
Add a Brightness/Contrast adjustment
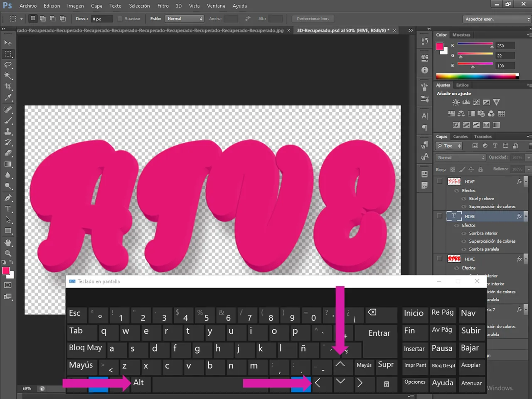(456, 102)
